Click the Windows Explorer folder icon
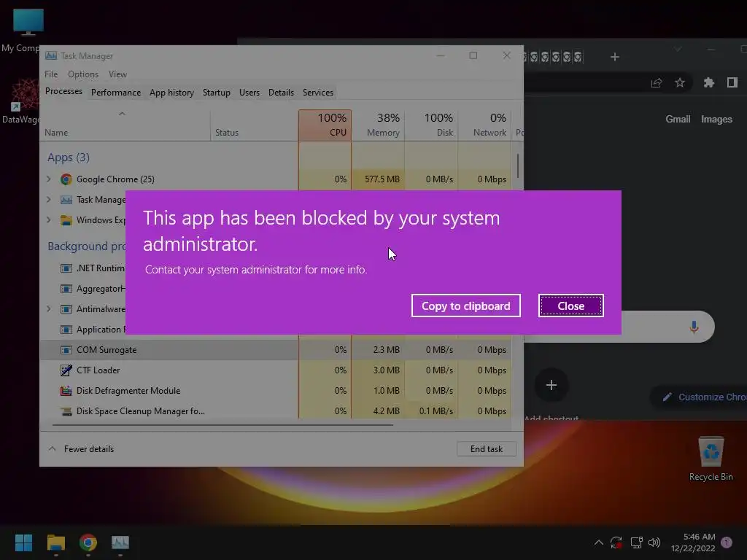 pos(66,220)
